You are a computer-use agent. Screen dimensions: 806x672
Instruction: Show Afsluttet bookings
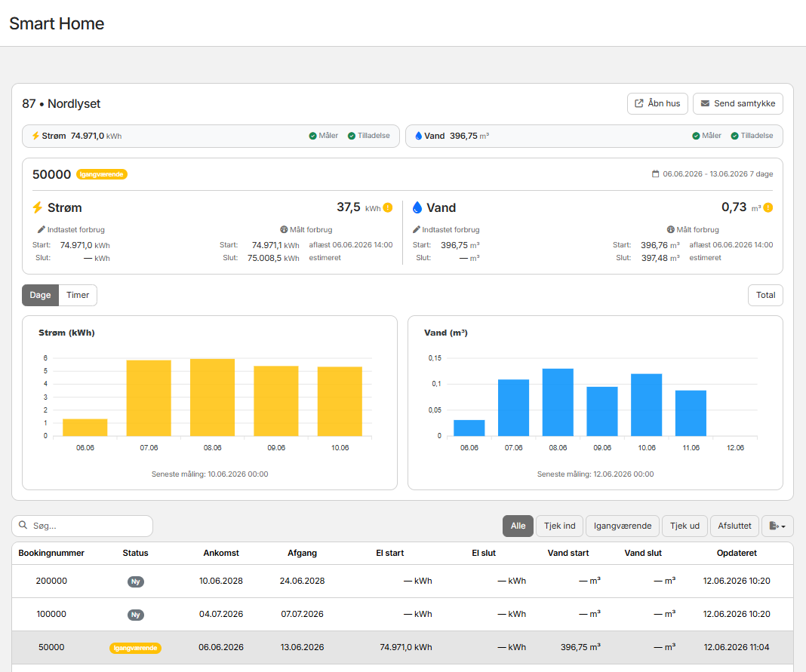[x=734, y=526]
